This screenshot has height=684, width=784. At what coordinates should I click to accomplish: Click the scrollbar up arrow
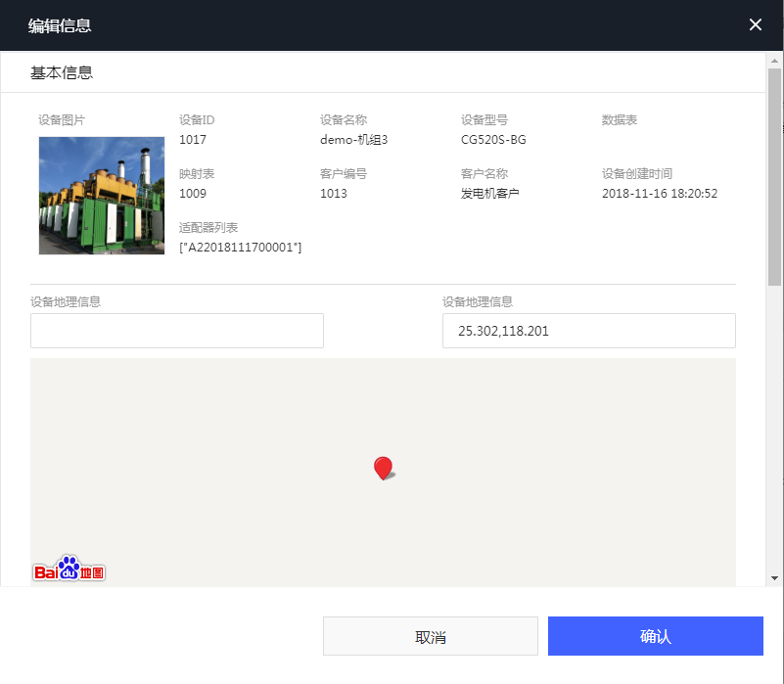point(774,60)
